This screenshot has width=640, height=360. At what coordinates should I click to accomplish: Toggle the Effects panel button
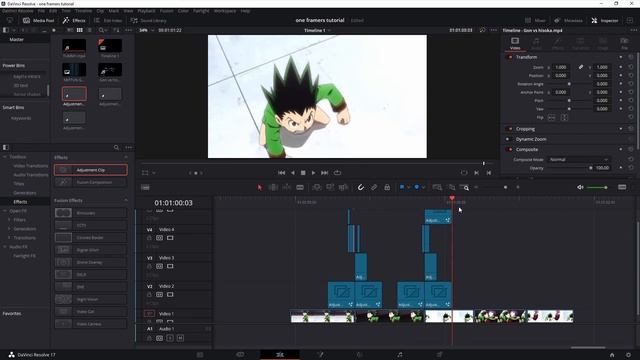(74, 20)
